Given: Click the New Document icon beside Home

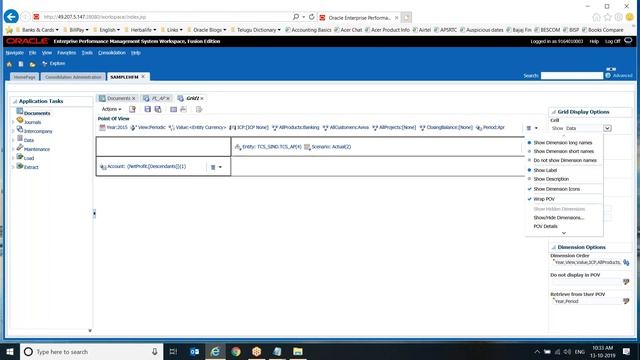Looking at the screenshot, I should tap(21, 64).
